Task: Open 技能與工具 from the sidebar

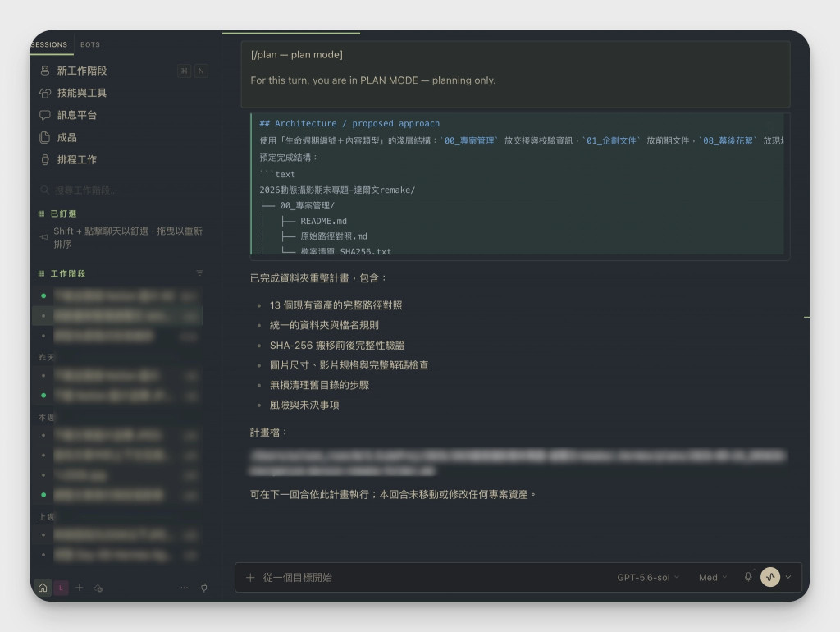Action: (122, 94)
